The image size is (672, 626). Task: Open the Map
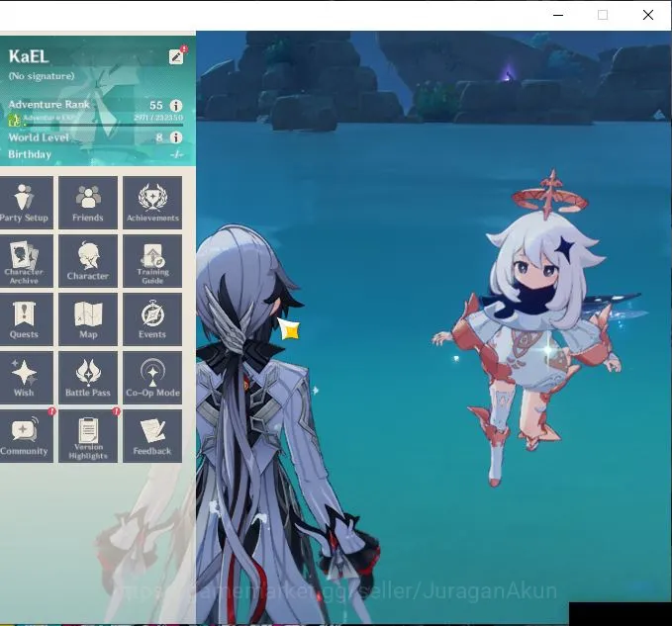pos(88,319)
